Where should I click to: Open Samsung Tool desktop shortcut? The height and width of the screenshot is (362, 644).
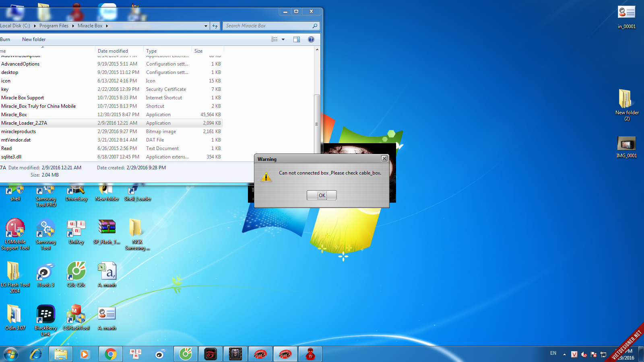(46, 234)
